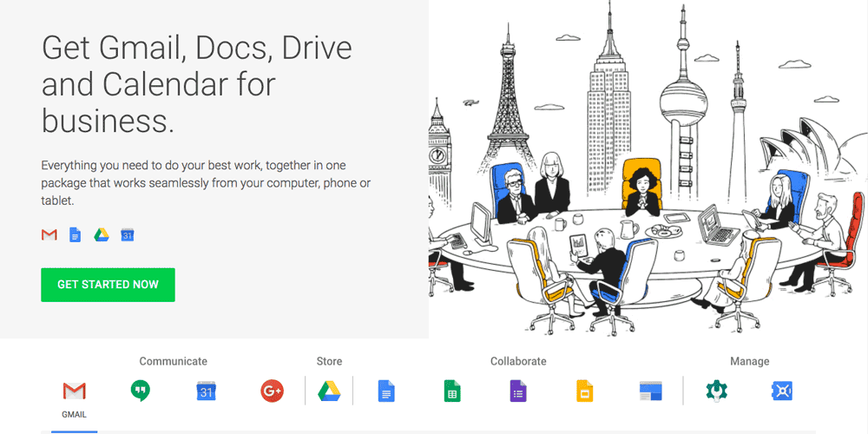
Task: Click the small Docs icon below the description
Action: point(75,235)
